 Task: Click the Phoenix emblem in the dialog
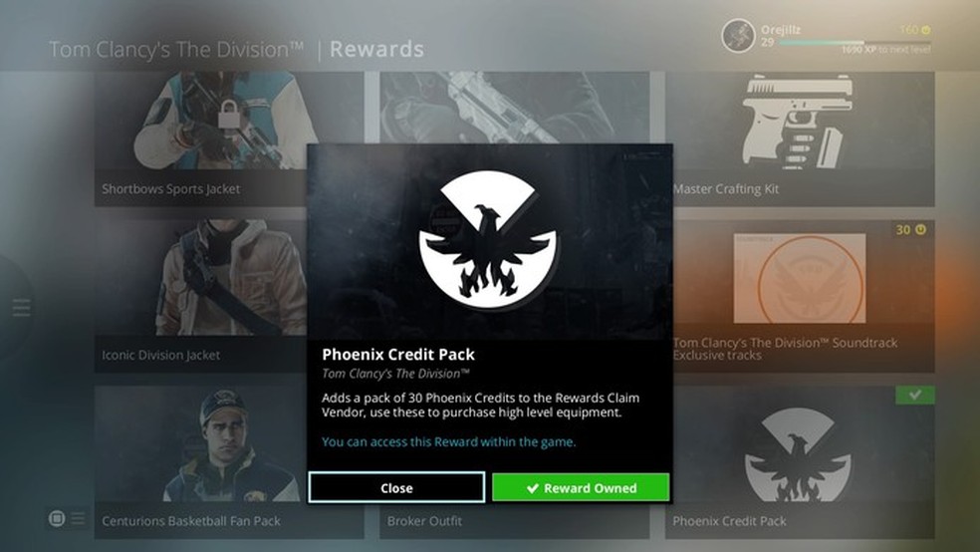[488, 241]
